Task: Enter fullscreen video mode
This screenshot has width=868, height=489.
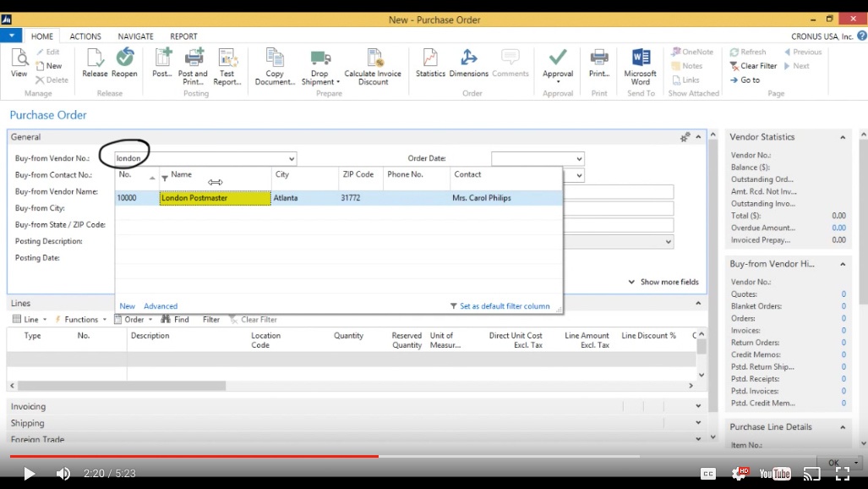Action: 843,474
